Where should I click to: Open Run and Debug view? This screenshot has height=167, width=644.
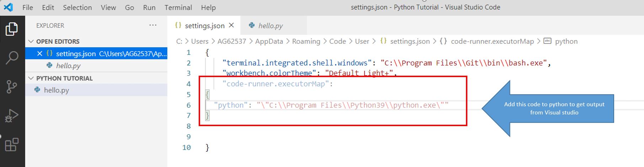click(x=12, y=115)
